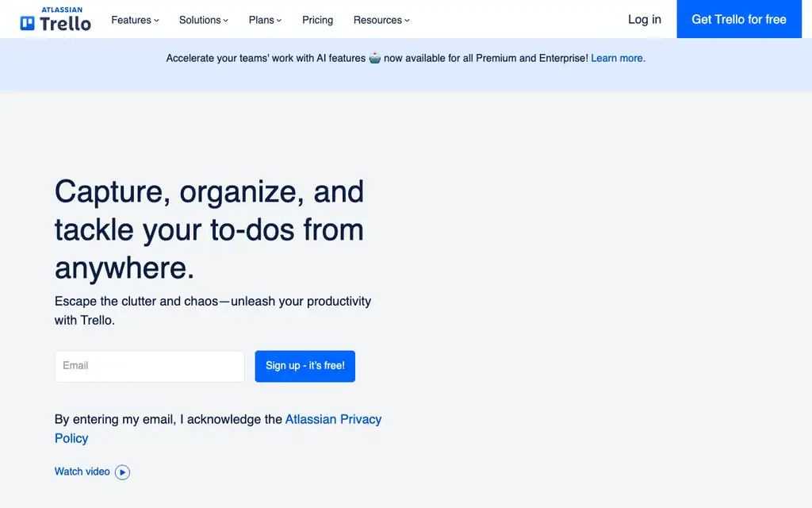Focus the Email input field
This screenshot has height=508, width=812.
[150, 366]
